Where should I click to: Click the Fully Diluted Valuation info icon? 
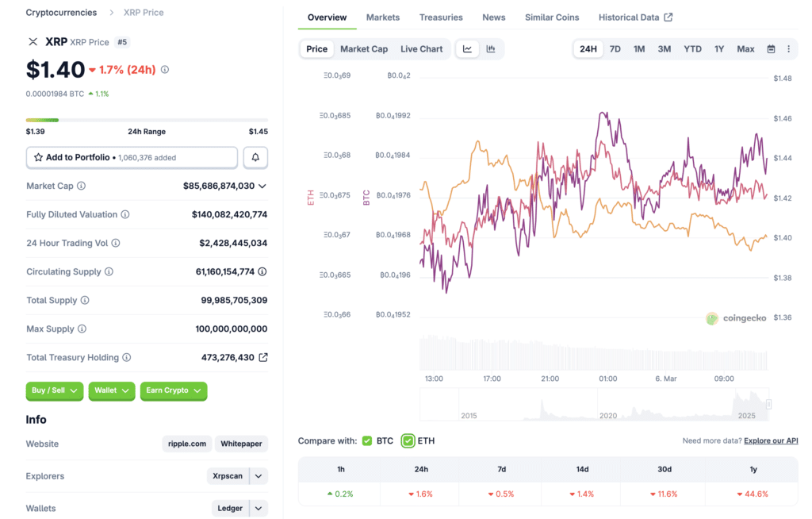click(x=125, y=214)
